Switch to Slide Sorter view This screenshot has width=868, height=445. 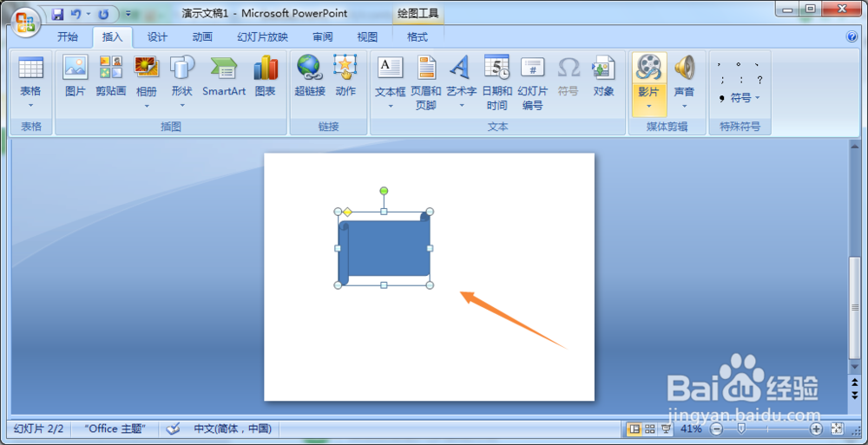tap(650, 429)
